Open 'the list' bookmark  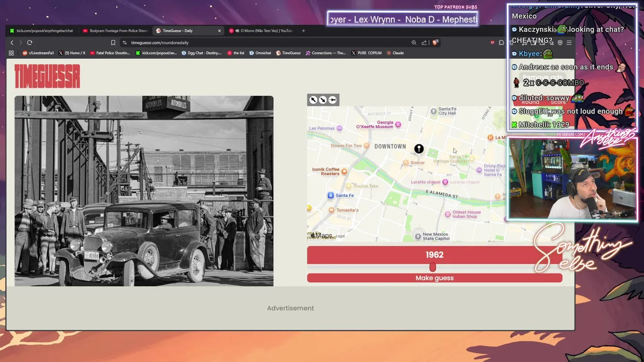236,53
